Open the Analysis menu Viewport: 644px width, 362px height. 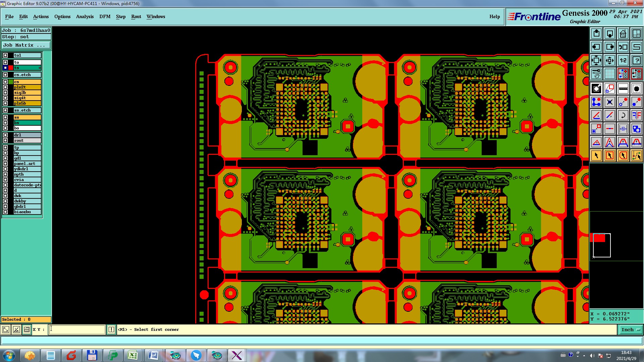tap(85, 16)
